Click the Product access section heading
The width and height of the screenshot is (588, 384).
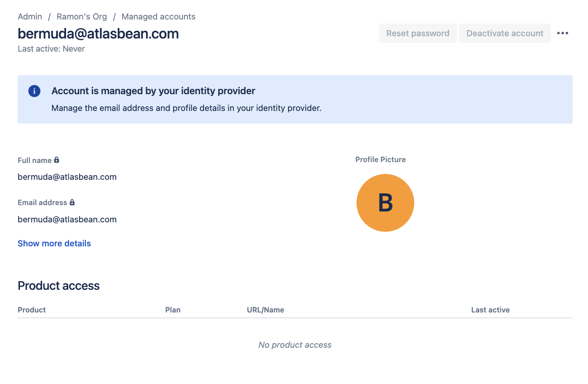(59, 286)
